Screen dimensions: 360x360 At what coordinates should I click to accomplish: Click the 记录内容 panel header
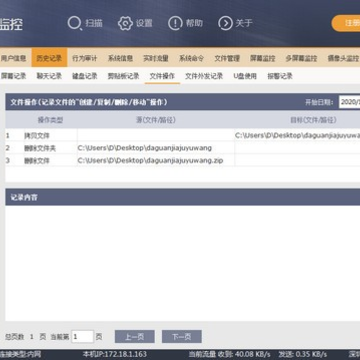click(183, 197)
